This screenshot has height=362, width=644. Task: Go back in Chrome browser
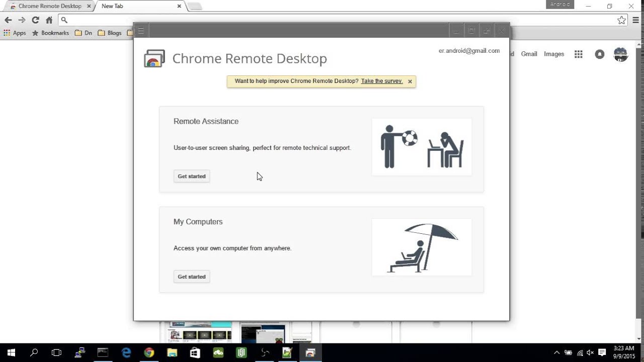(8, 20)
